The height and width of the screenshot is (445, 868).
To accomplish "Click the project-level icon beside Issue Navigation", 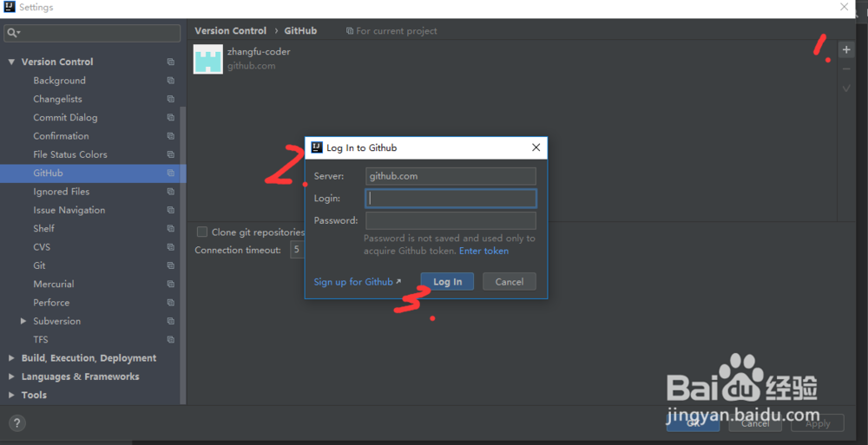I will [x=170, y=210].
